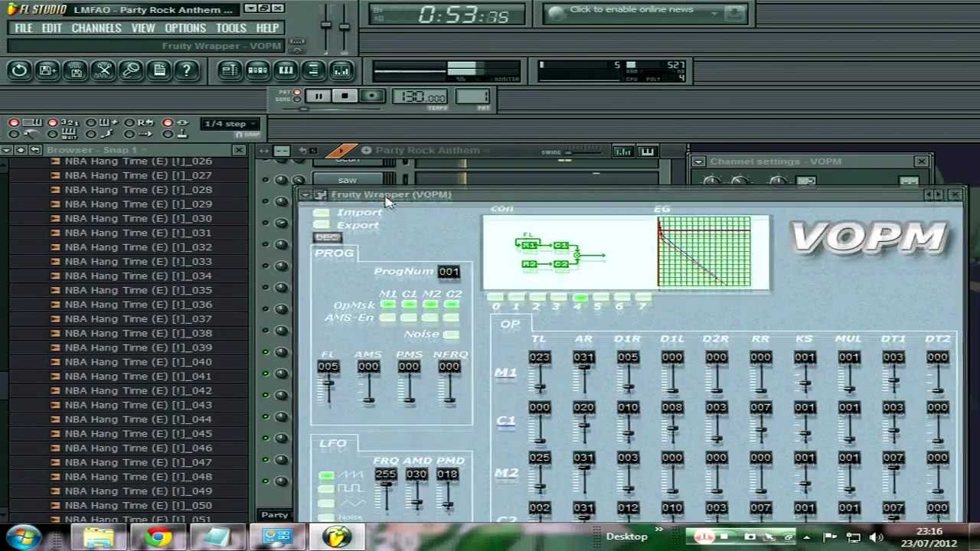The height and width of the screenshot is (551, 980).
Task: Expand Desktop toolbar chevron in taskbar
Action: click(659, 530)
